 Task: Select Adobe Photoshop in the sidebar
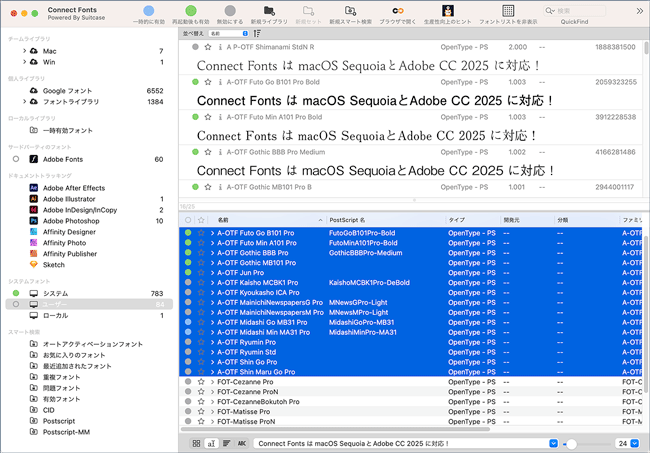tap(71, 221)
